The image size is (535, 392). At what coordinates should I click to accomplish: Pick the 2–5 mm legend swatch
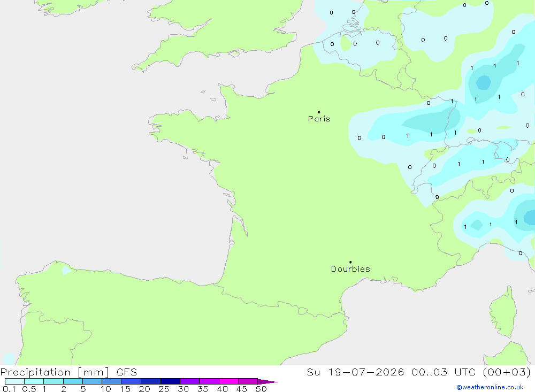[73, 381]
